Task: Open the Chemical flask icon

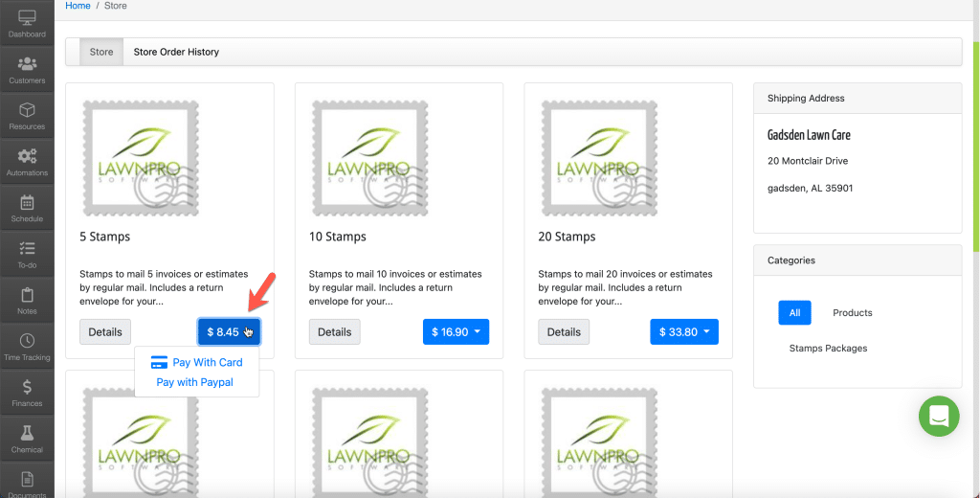Action: [27, 433]
